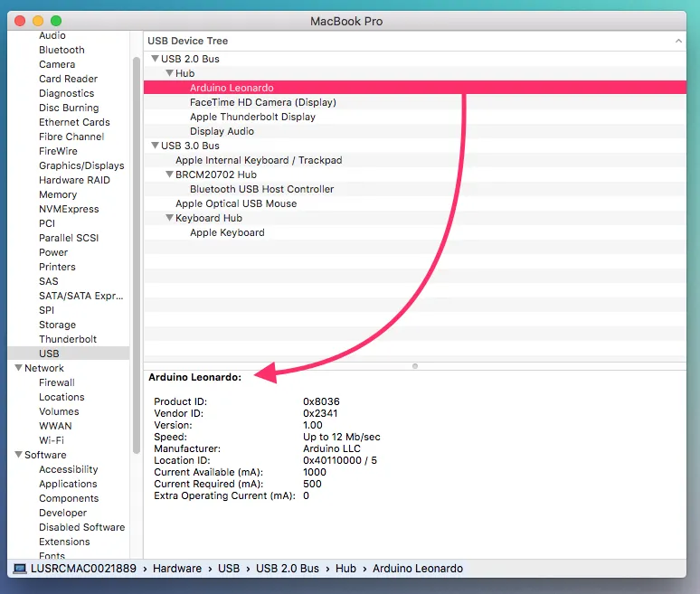Select Extensions under Software
Image resolution: width=700 pixels, height=594 pixels.
click(x=64, y=542)
